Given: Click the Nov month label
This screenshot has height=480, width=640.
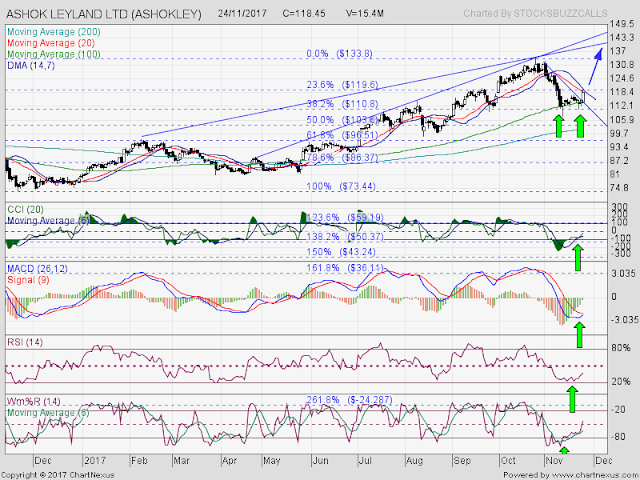Looking at the screenshot, I should 554,460.
